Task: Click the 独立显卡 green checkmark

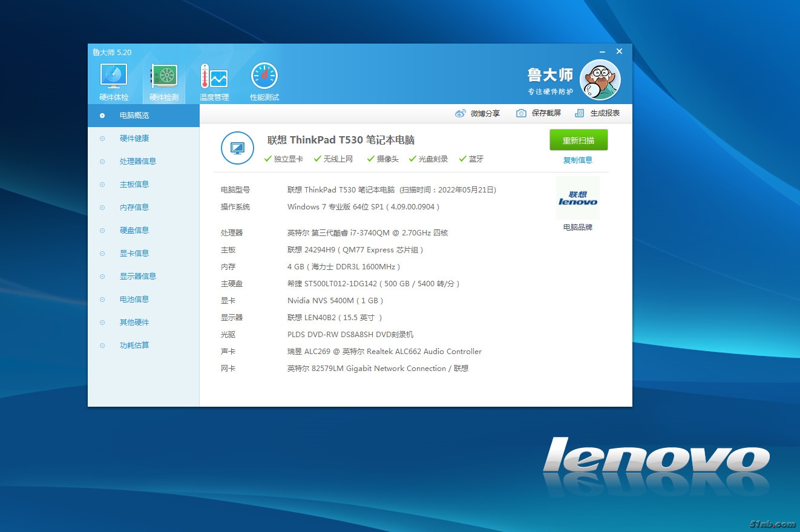Action: pyautogui.click(x=268, y=159)
